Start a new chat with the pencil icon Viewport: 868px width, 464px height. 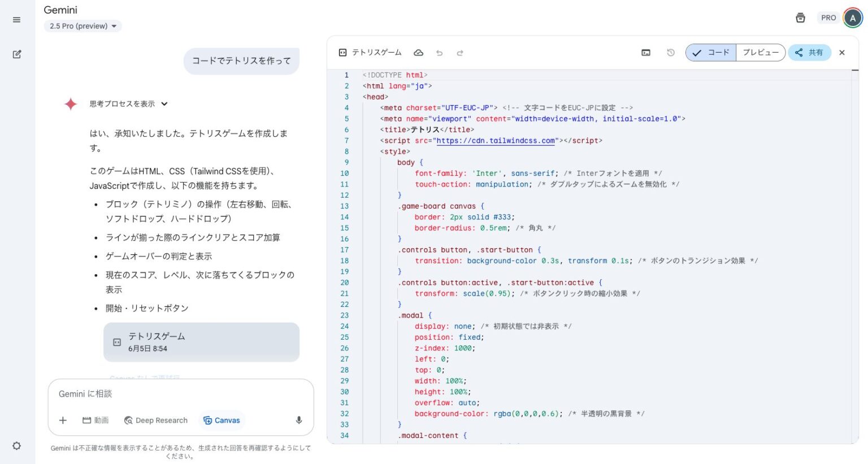click(x=17, y=54)
